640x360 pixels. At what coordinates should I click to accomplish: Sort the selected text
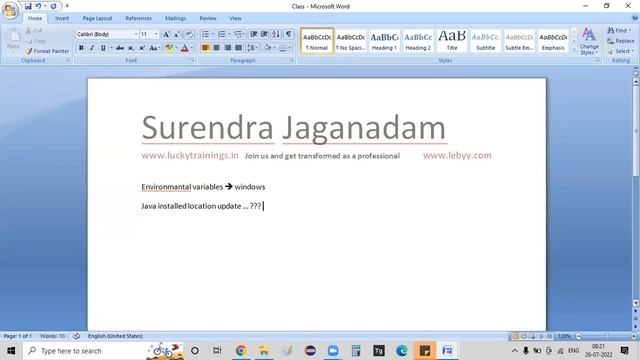pyautogui.click(x=276, y=34)
